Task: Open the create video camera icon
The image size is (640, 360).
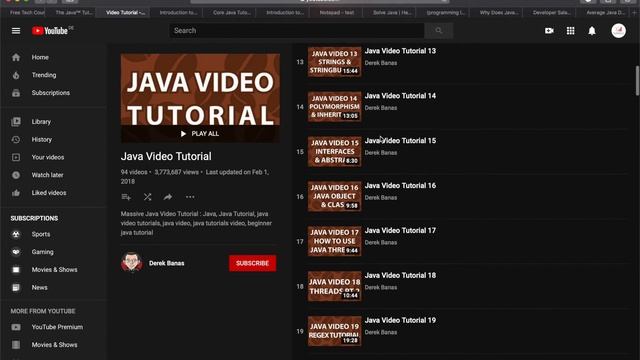Action: [x=549, y=31]
